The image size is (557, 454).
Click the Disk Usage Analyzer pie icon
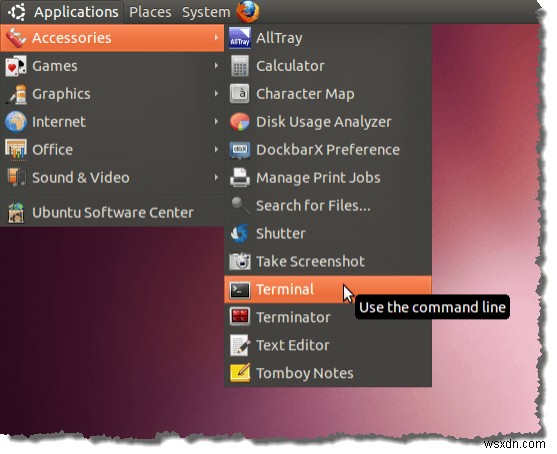pyautogui.click(x=240, y=121)
